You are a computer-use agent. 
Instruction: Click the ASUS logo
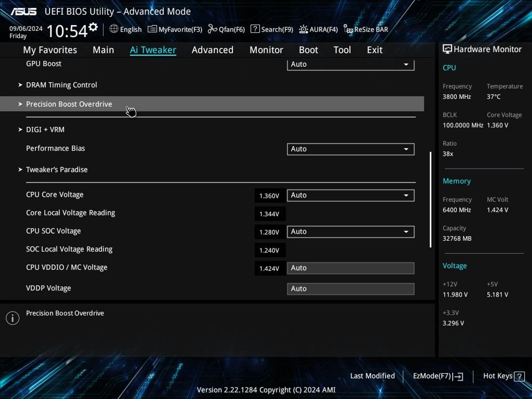click(x=24, y=12)
